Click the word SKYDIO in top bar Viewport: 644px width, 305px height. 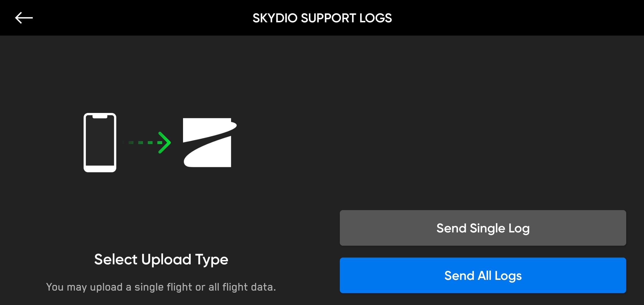coord(275,18)
